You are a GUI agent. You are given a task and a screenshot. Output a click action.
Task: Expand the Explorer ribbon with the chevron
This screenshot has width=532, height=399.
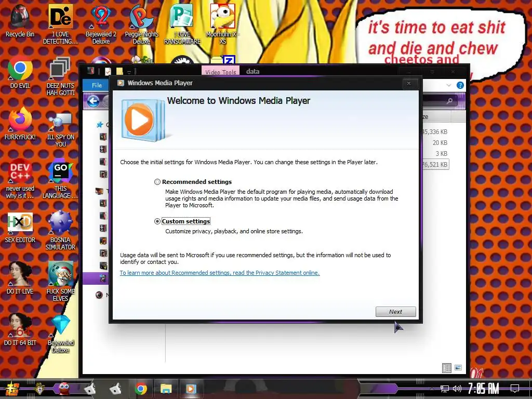click(448, 85)
